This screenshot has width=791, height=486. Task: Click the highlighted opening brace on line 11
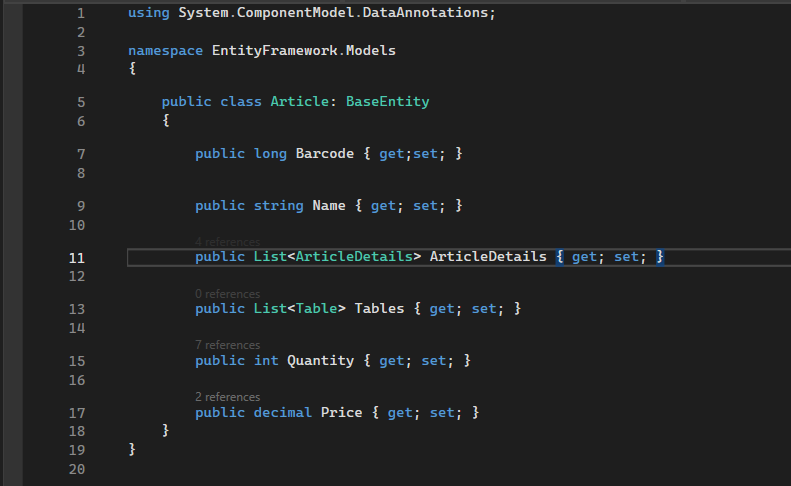(559, 256)
